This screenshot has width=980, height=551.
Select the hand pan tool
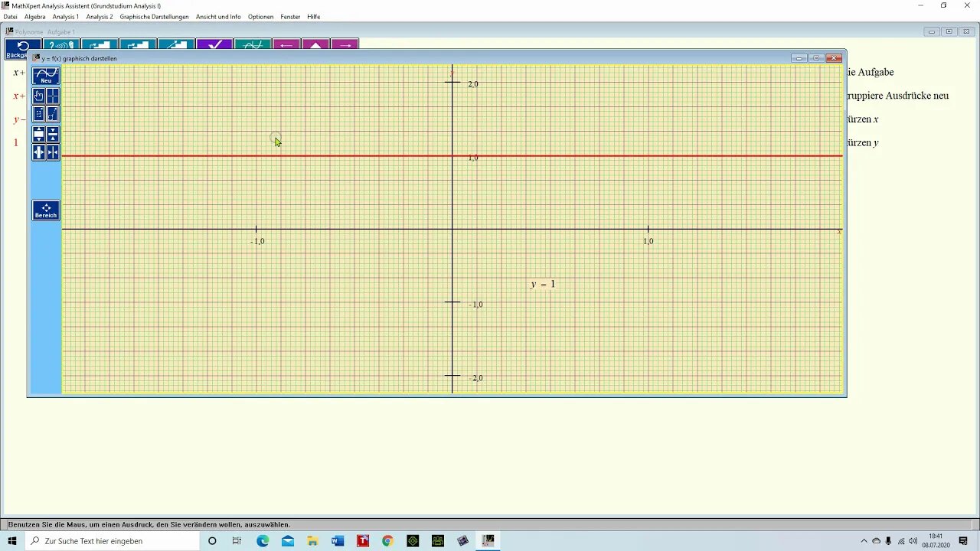coord(39,96)
